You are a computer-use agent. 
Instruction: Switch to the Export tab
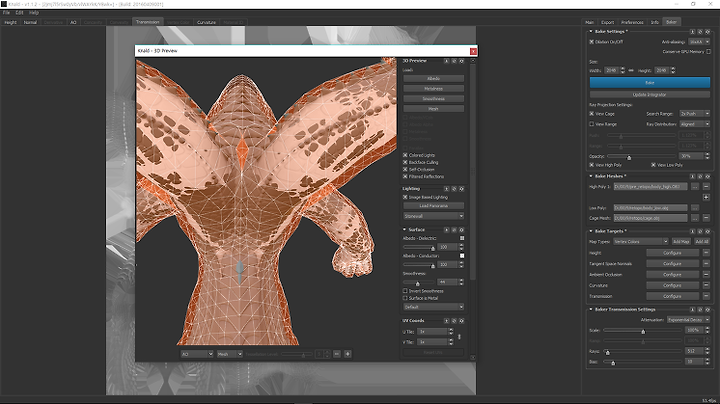coord(608,22)
